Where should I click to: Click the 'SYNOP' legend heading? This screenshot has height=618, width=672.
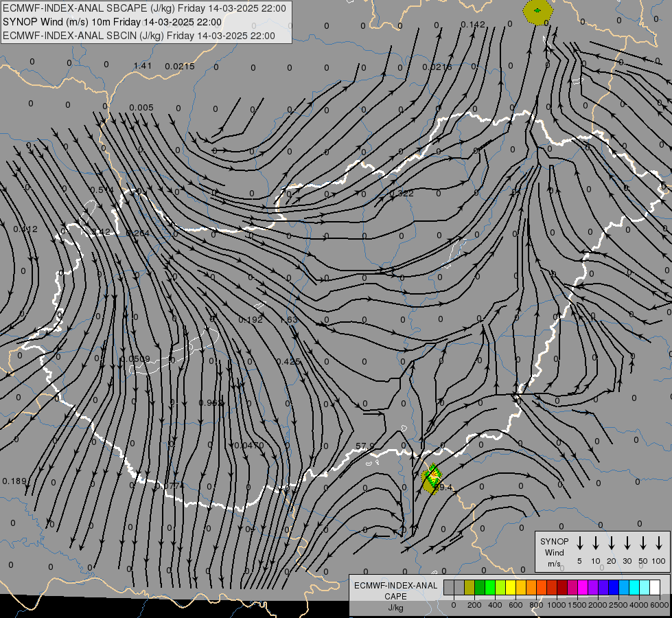pos(554,542)
